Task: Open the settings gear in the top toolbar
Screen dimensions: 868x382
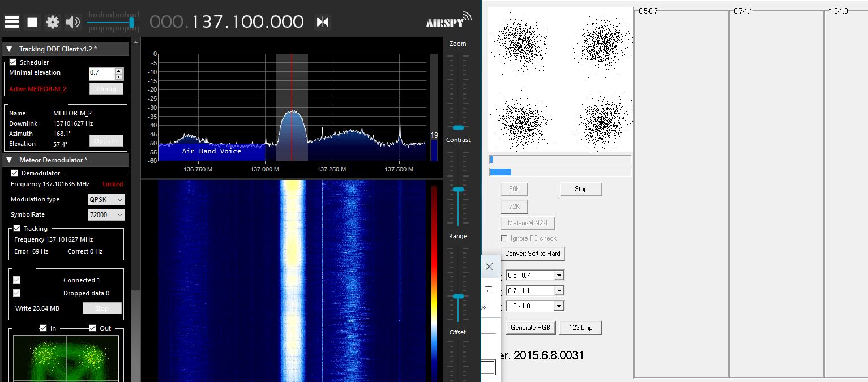Action: tap(53, 22)
